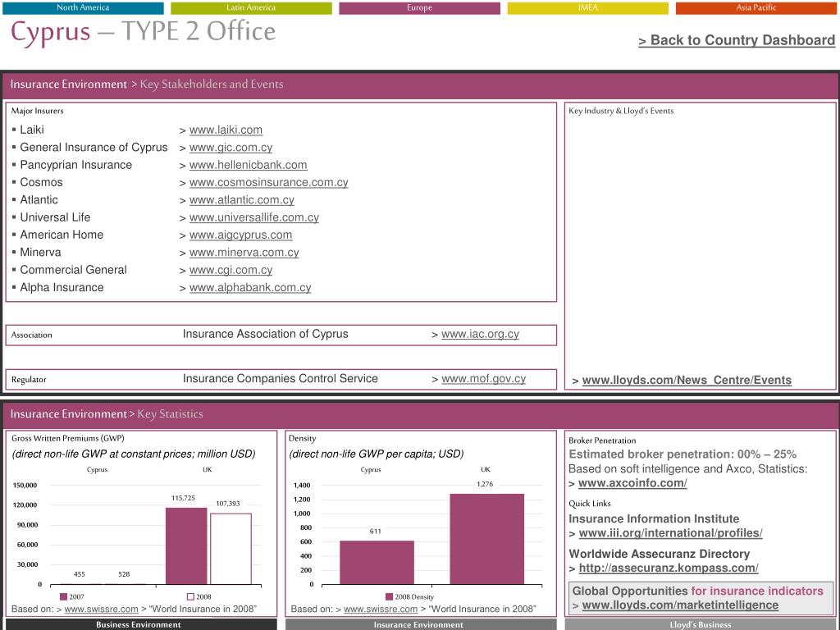Open Business Environment bottom tab
The image size is (840, 630).
(138, 624)
